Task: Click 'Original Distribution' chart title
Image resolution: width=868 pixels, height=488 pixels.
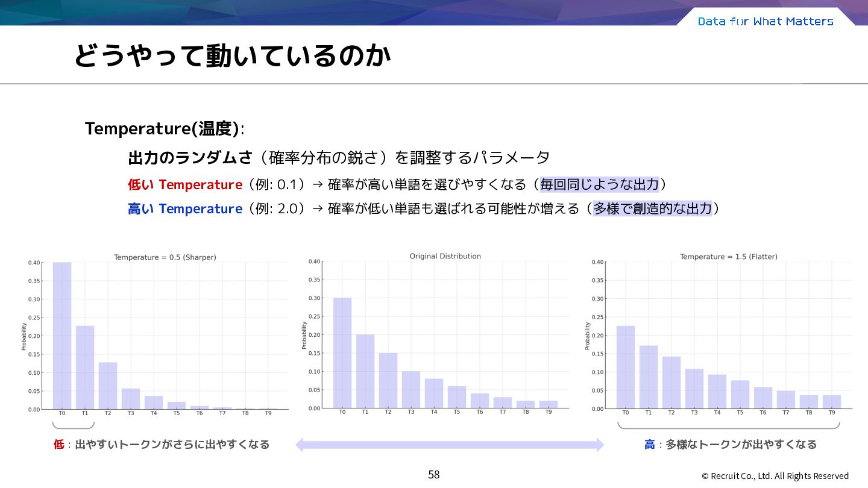Action: [445, 256]
